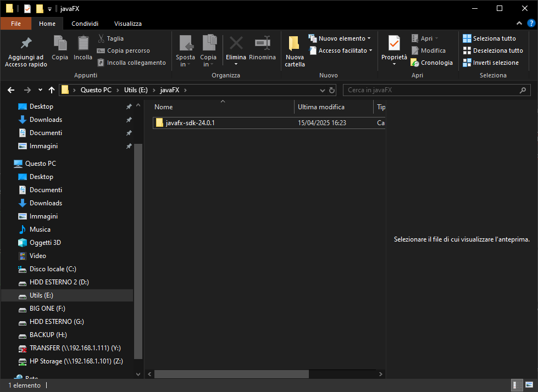Open the File tab
This screenshot has height=392, width=538.
pyautogui.click(x=16, y=24)
